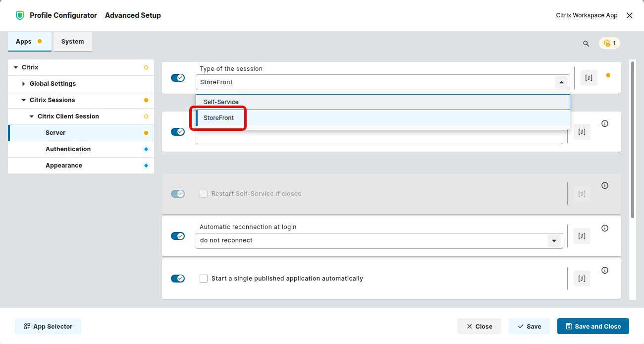Toggle switch for Start a single published application

pyautogui.click(x=178, y=279)
